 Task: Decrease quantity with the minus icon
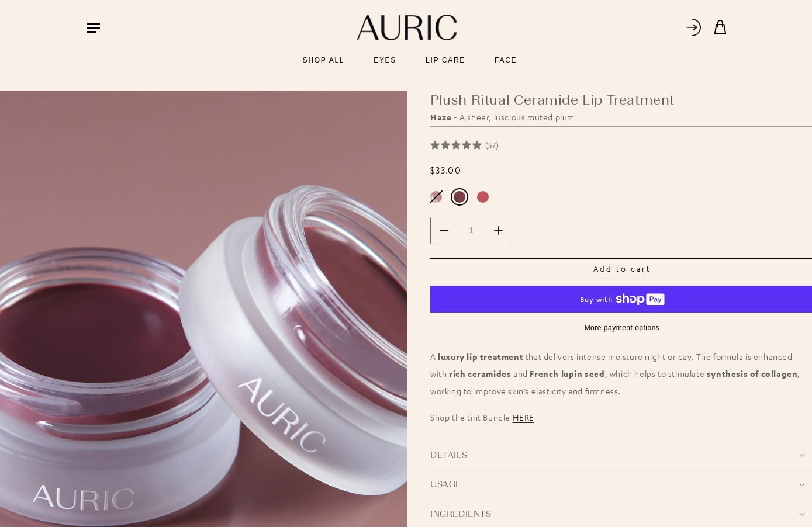point(444,231)
